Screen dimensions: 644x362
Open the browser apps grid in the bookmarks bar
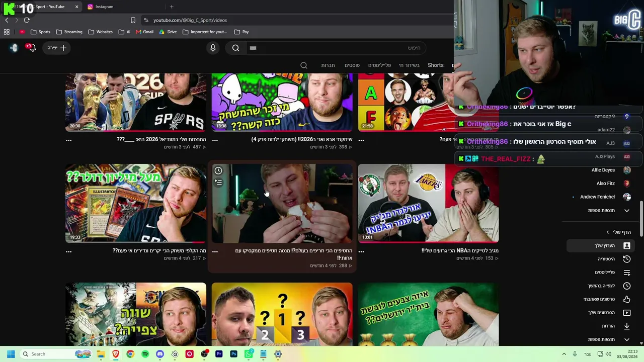[x=7, y=32]
